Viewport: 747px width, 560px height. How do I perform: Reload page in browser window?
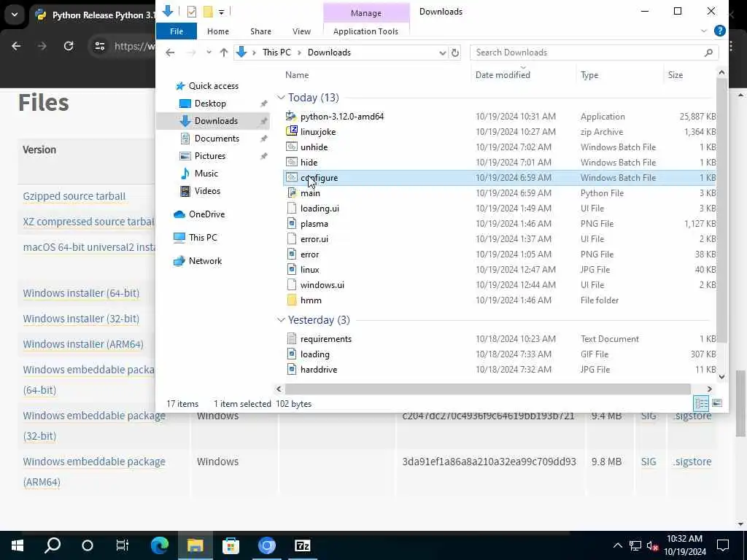click(x=69, y=46)
